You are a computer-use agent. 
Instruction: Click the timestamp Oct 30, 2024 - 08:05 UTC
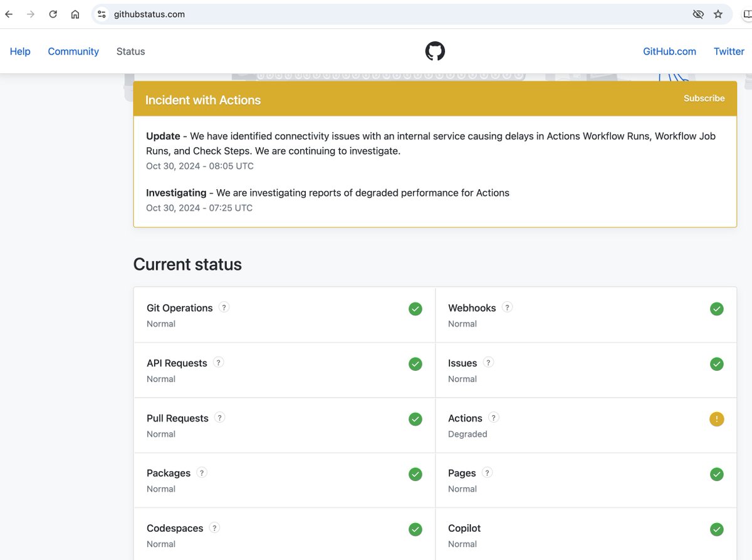coord(200,166)
